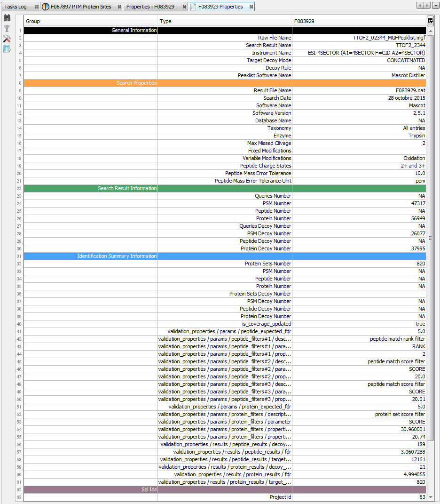Sort by the Type column header
The height and width of the screenshot is (504, 440).
[225, 21]
